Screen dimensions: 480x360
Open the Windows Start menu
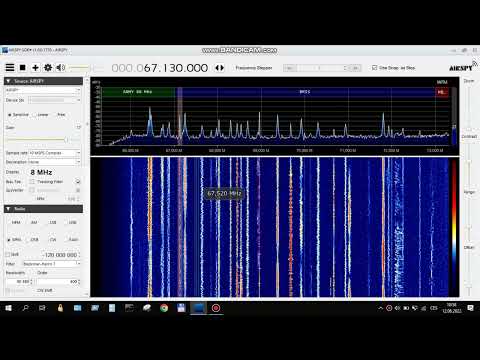pyautogui.click(x=8, y=308)
